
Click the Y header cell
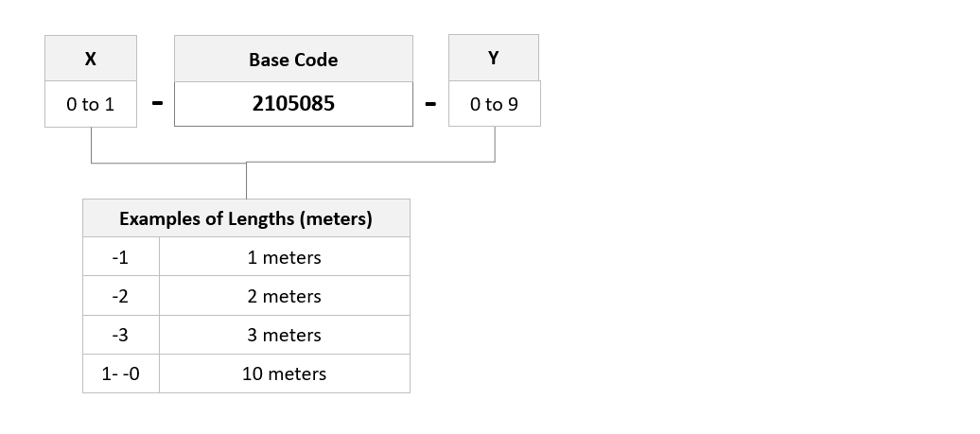coord(494,58)
